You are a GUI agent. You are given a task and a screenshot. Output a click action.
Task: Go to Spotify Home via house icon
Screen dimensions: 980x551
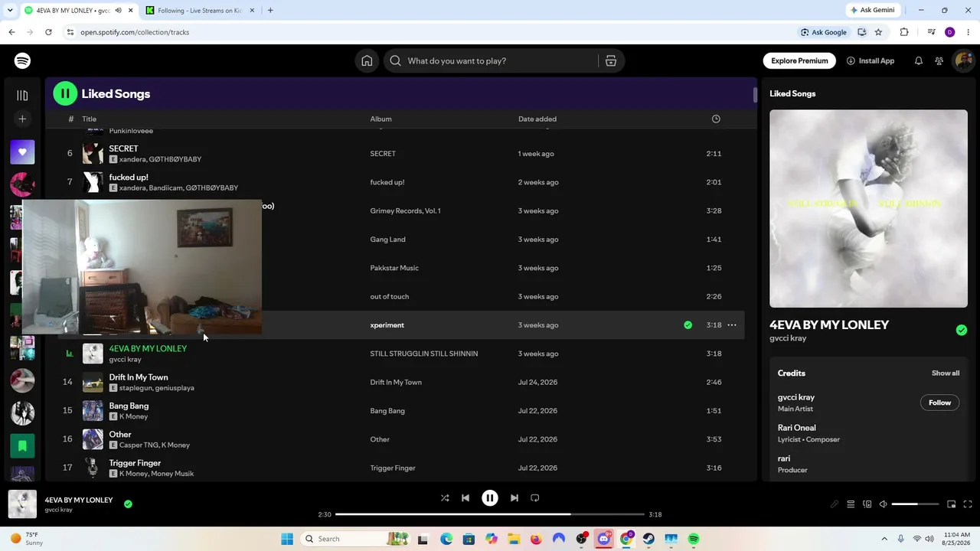click(367, 61)
